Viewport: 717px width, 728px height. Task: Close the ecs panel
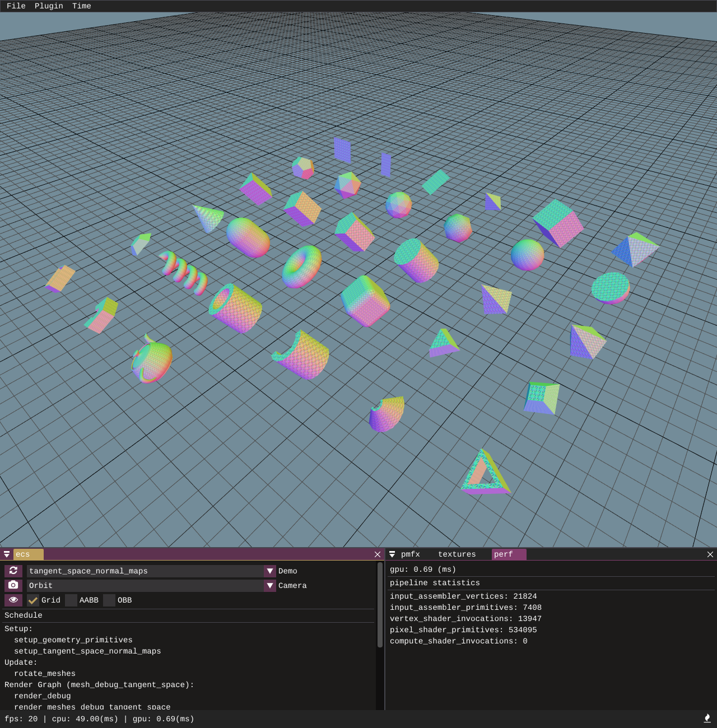click(x=378, y=554)
